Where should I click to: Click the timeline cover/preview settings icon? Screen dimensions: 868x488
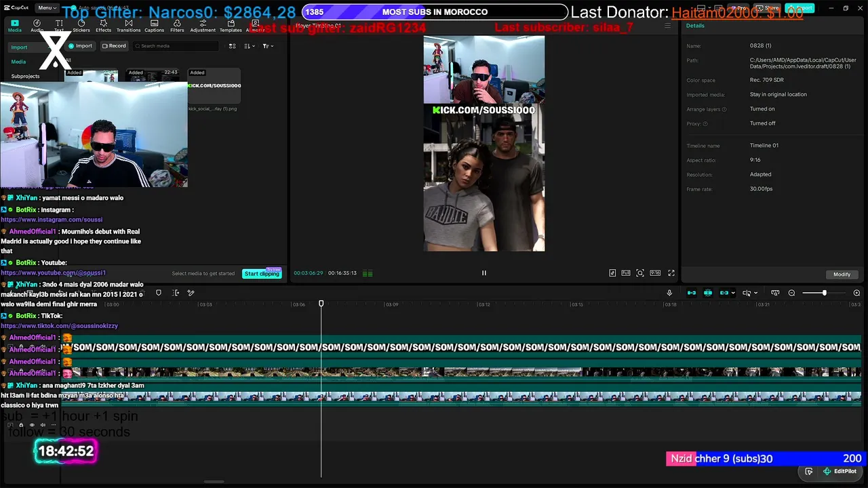[x=775, y=293]
